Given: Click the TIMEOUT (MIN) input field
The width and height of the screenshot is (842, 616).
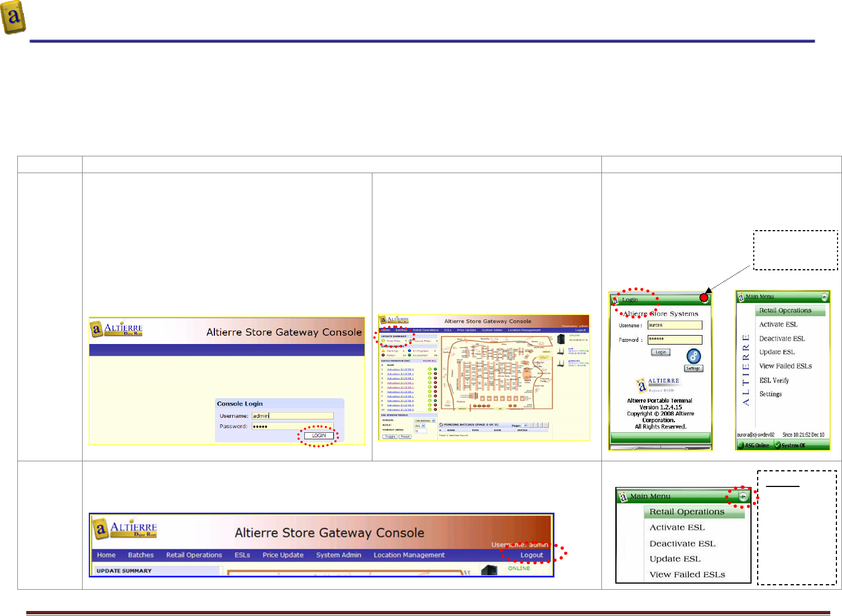Looking at the screenshot, I should click(x=420, y=431).
